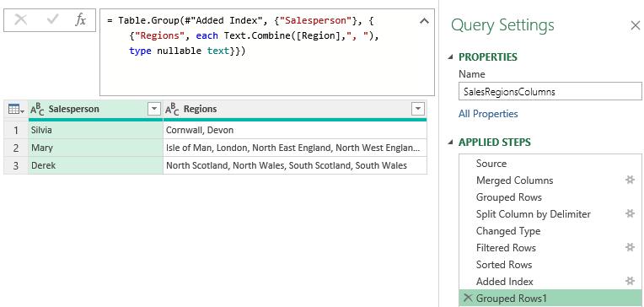644x307 pixels.
Task: Open settings gear for Added Index step
Action: tap(630, 281)
